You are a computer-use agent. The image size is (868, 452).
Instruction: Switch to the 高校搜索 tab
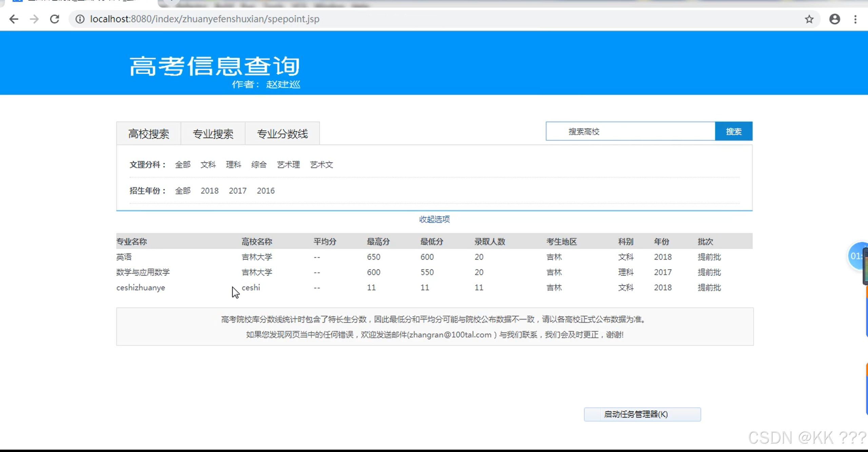pos(149,133)
